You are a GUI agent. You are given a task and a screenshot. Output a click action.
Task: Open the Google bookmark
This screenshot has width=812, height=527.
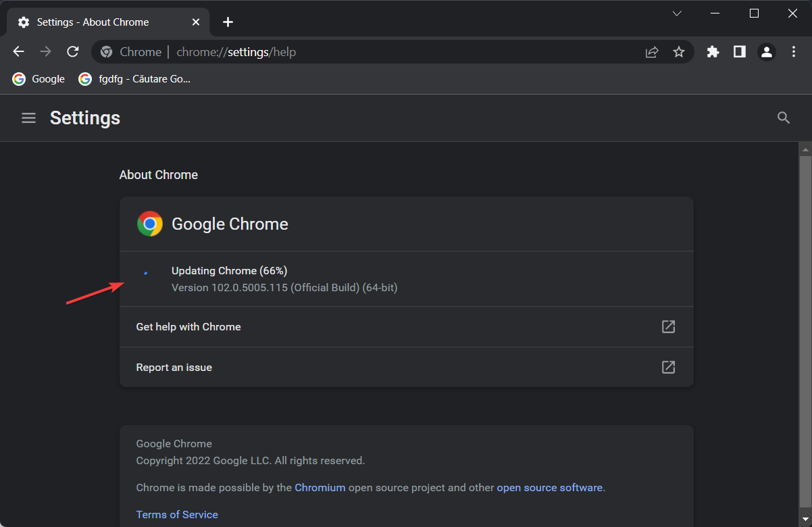(39, 79)
